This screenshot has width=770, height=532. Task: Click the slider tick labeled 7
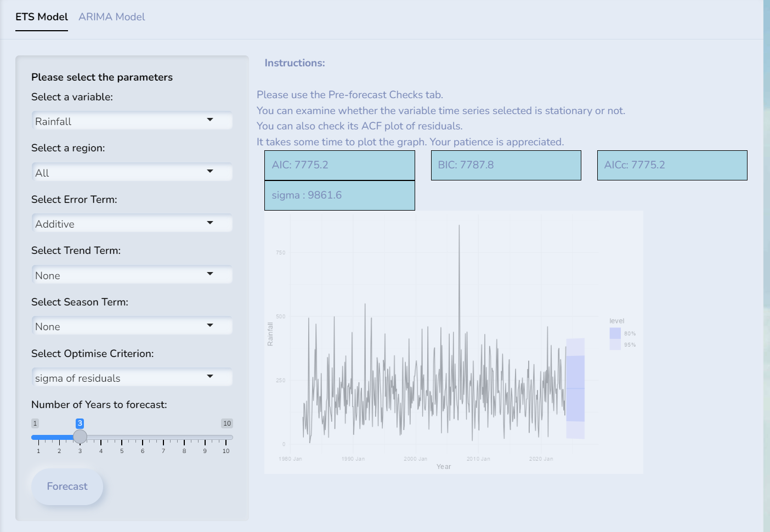[163, 451]
